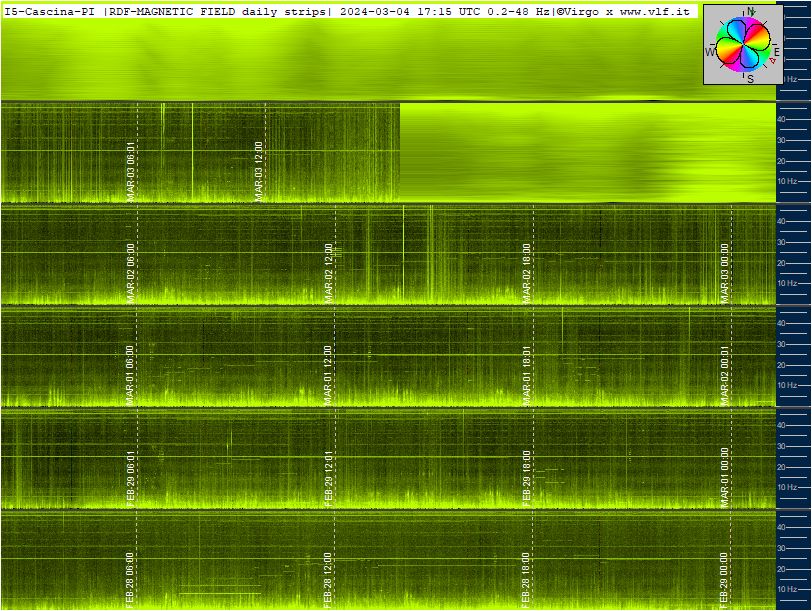Click the 10 Hz label under the compass
The image size is (812, 611).
click(788, 79)
